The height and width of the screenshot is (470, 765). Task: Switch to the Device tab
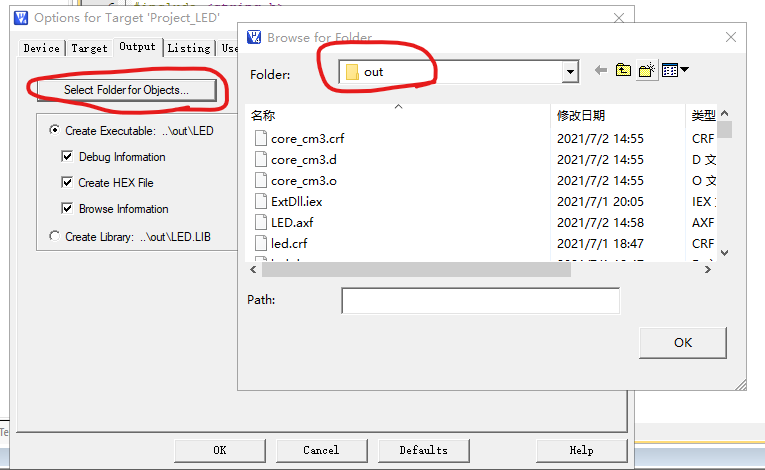pyautogui.click(x=41, y=48)
